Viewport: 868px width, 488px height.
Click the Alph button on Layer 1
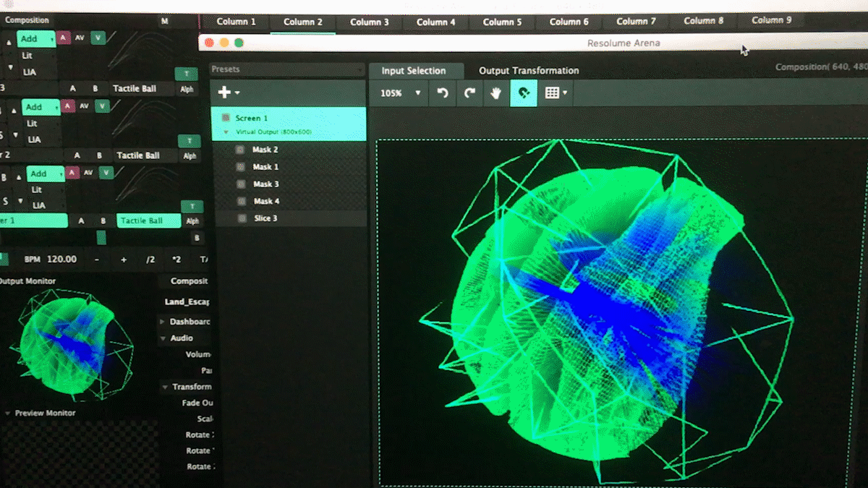point(192,221)
